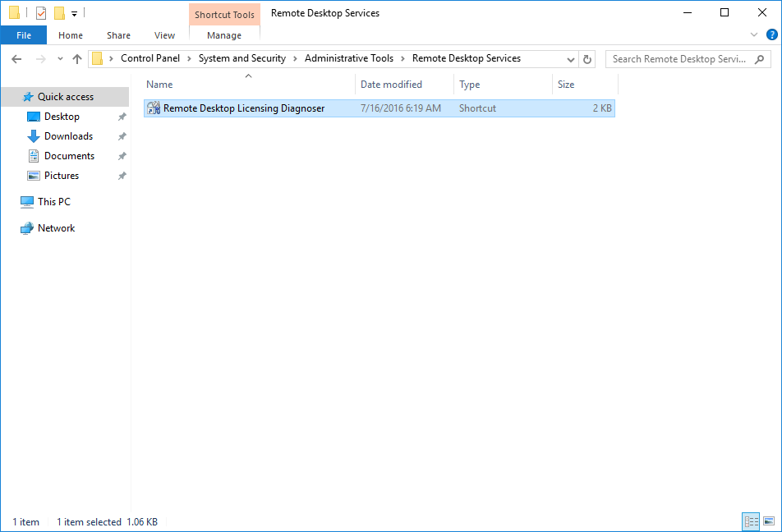
Task: Click the Network icon in sidebar
Action: point(27,228)
